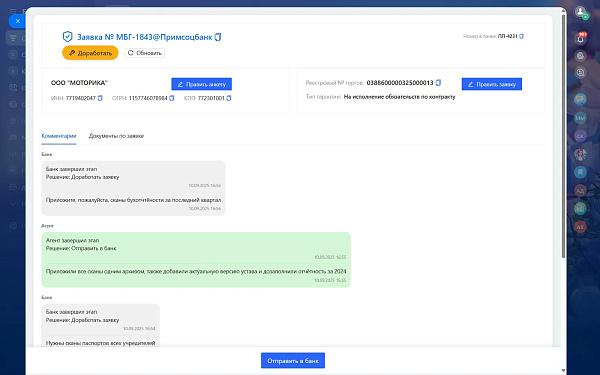Open notifications bell with 99+ badge

coord(580,38)
